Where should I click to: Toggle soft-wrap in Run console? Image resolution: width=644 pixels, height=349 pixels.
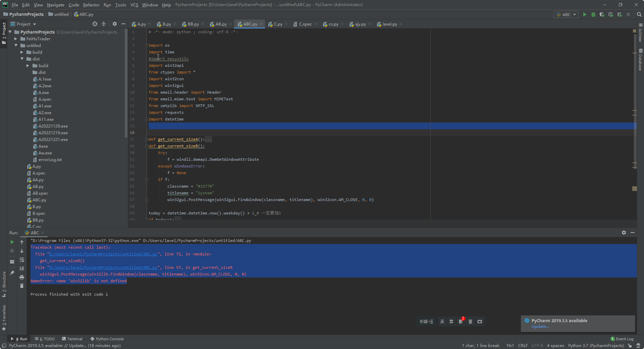(x=22, y=260)
